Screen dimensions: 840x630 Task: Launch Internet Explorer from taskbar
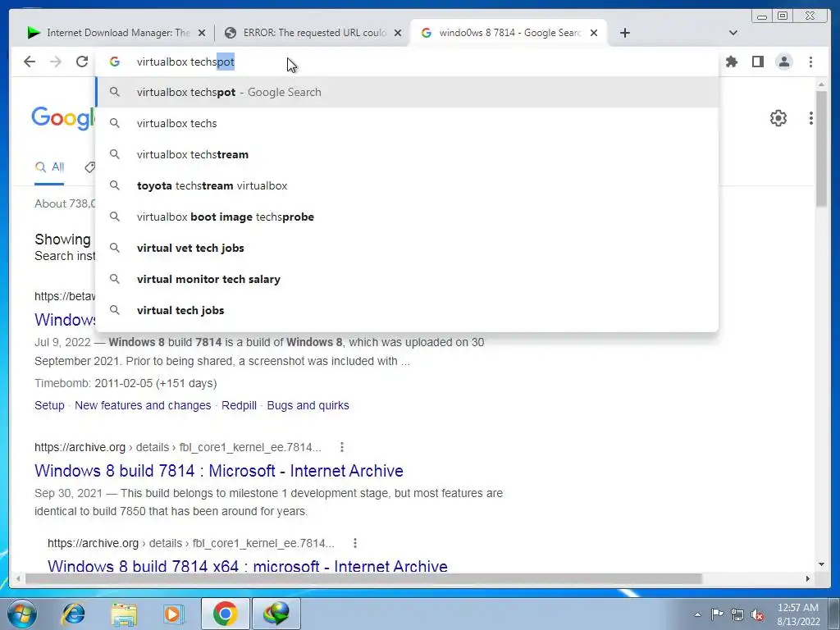[73, 614]
